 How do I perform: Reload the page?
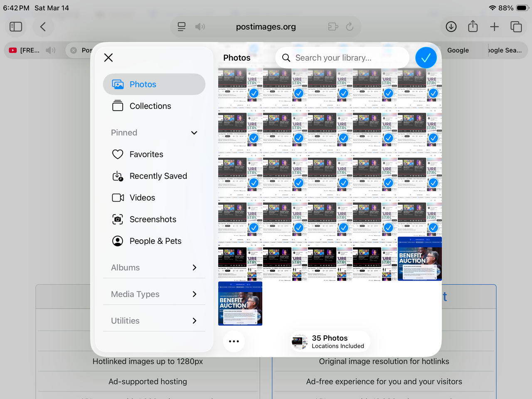[350, 27]
